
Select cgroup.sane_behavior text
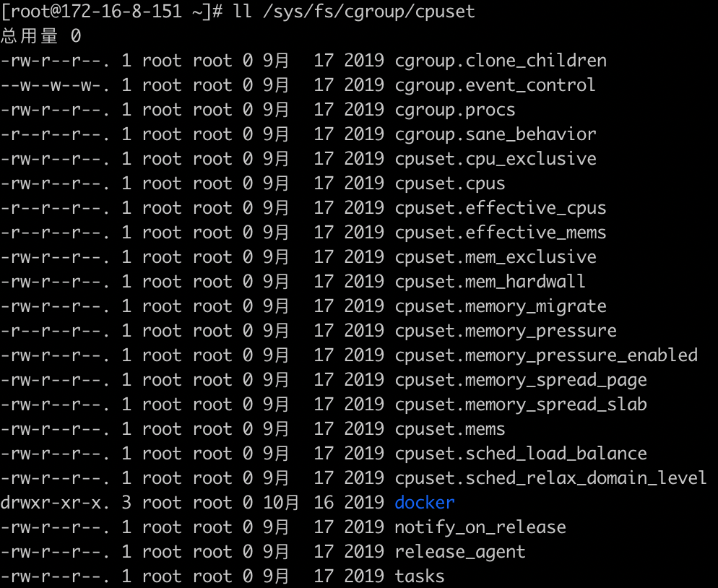coord(496,134)
